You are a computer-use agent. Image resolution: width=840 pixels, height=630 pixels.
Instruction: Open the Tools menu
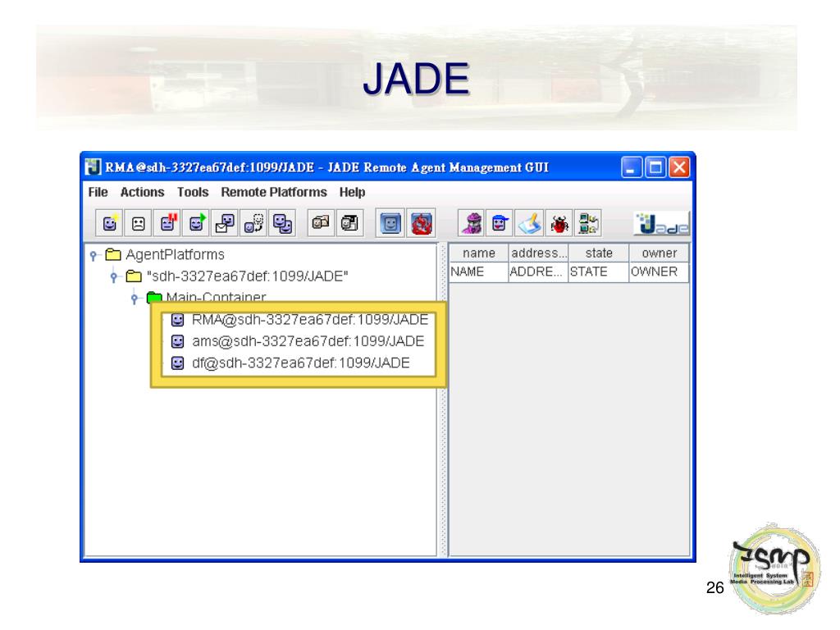[193, 192]
